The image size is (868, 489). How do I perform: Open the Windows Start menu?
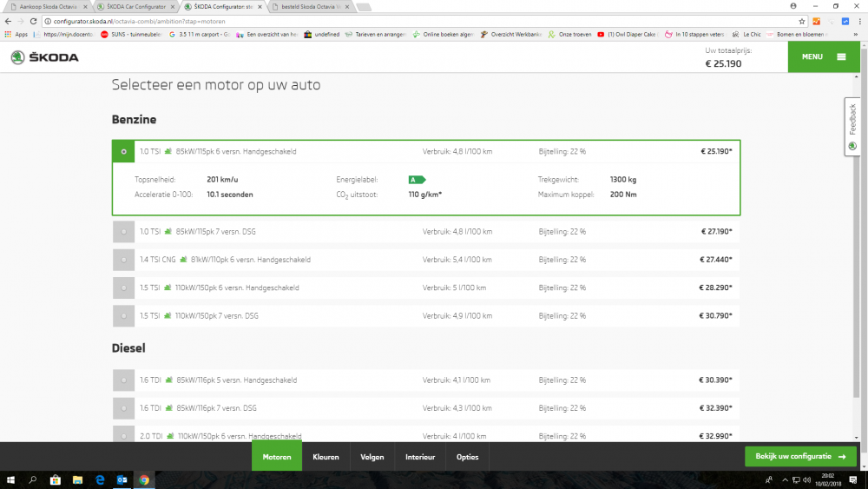click(10, 480)
